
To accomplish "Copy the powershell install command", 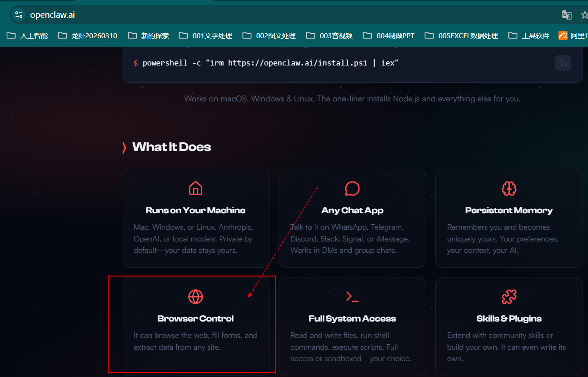I will tap(563, 63).
